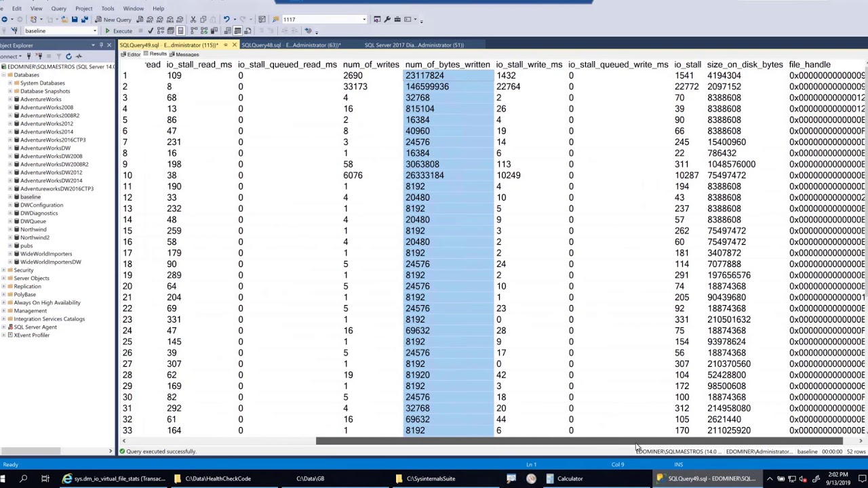Screen dimensions: 868x488
Task: Click the Connect Object Explorer plug icon
Action: click(28, 56)
